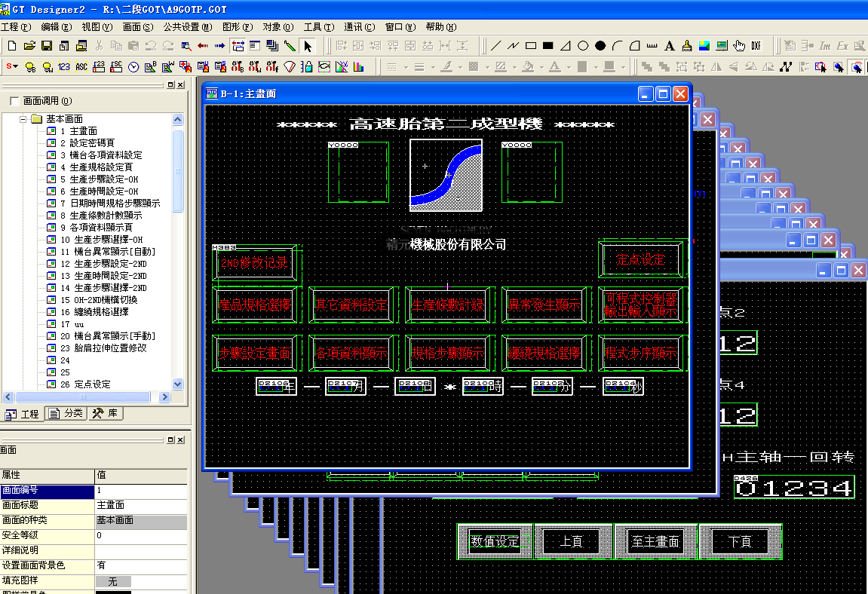The width and height of the screenshot is (868, 594).
Task: Click the DXF import icon
Action: 756,46
